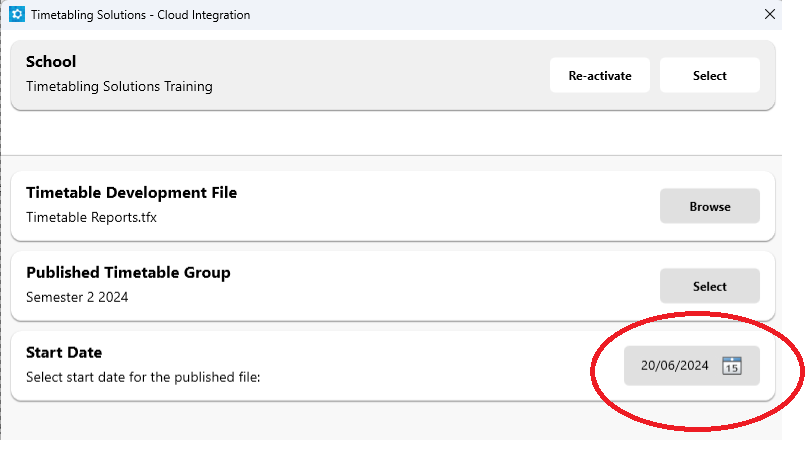This screenshot has height=464, width=812.
Task: Browse for a Timetable Development File
Action: (x=709, y=206)
